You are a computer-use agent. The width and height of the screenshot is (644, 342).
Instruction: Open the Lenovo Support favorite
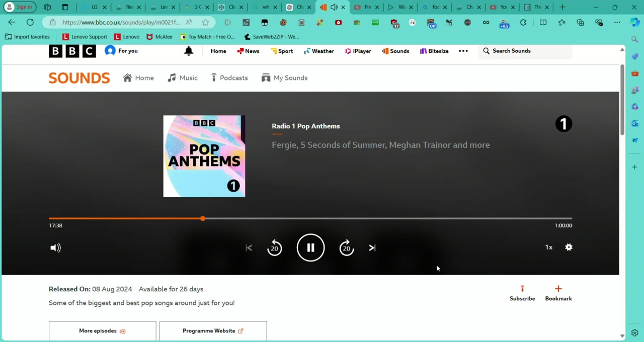point(85,37)
